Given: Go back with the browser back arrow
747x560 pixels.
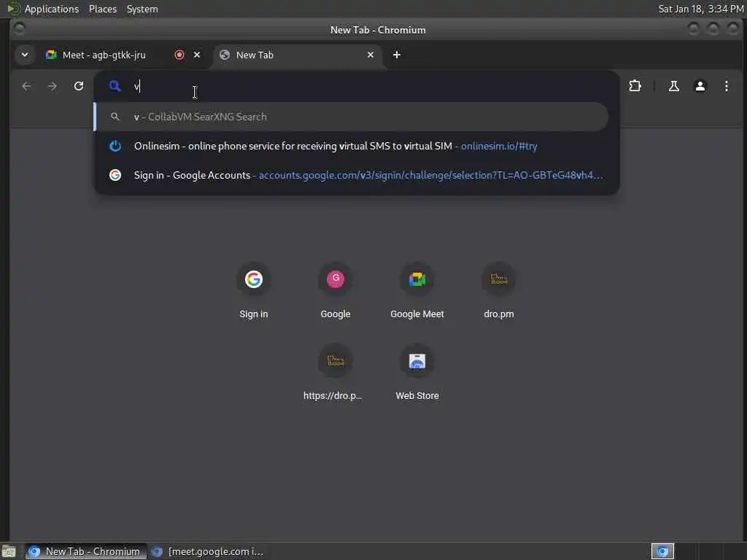Looking at the screenshot, I should point(26,86).
